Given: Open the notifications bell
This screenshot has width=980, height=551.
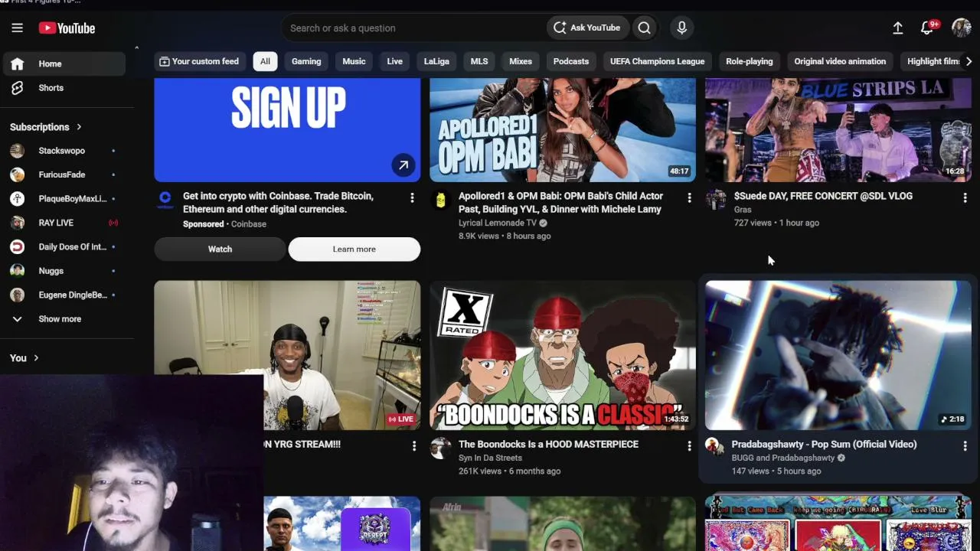Looking at the screenshot, I should (x=927, y=28).
